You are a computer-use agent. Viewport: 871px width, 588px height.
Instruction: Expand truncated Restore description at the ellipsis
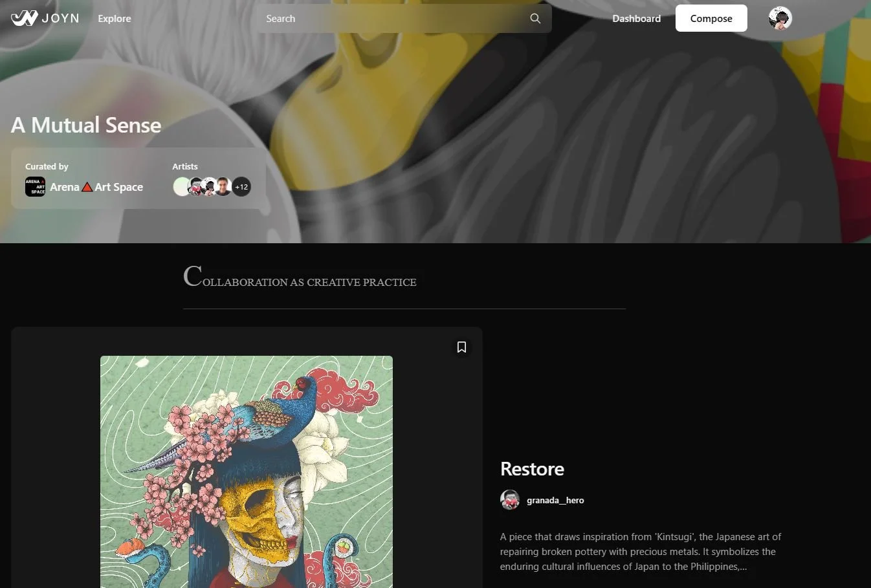tap(743, 567)
